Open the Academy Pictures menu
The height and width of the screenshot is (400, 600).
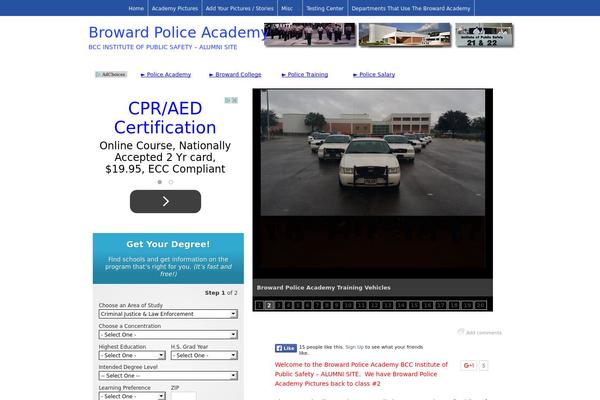175,8
